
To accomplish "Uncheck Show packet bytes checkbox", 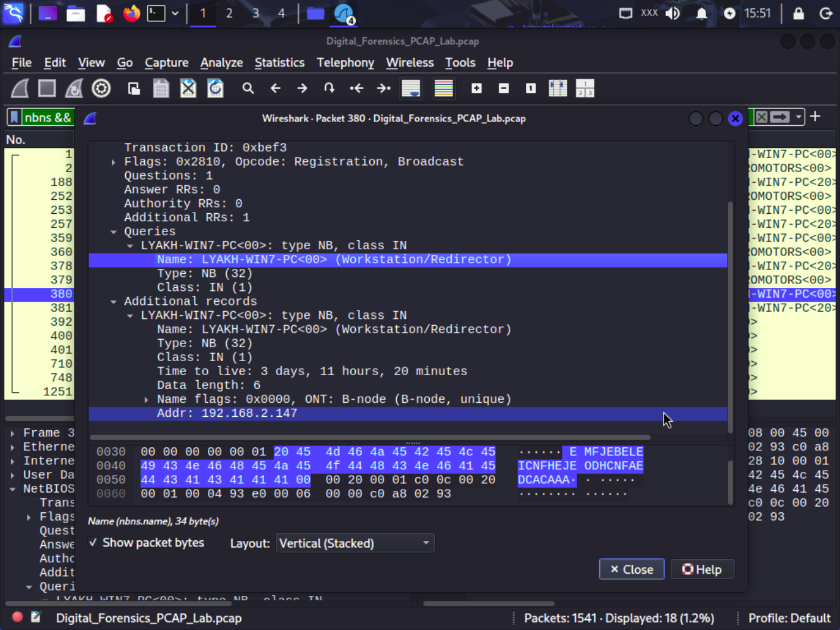I will (x=94, y=543).
